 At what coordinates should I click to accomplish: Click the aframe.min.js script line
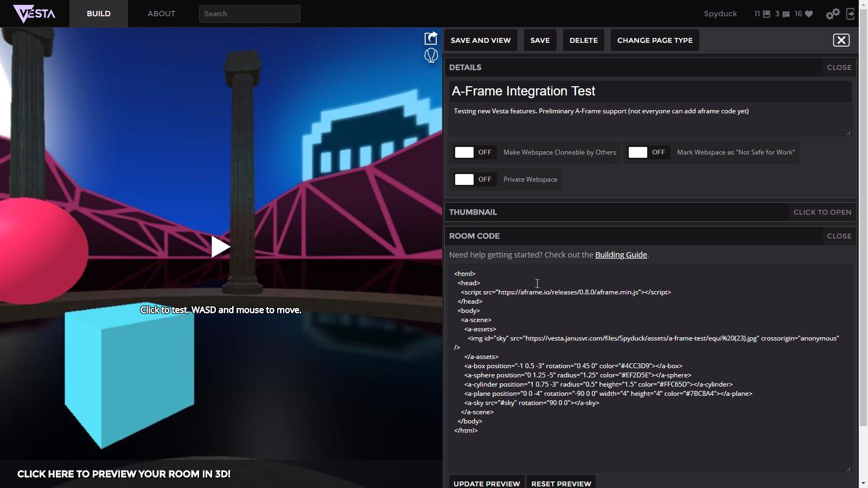click(x=566, y=292)
